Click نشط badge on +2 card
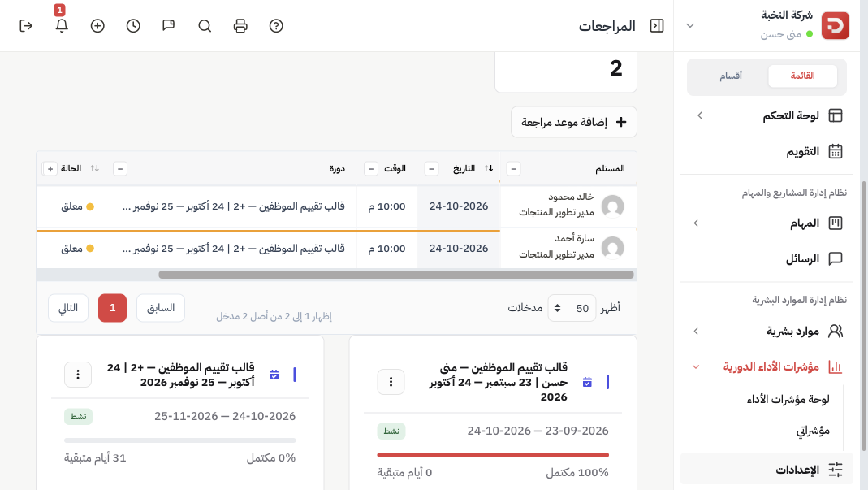The image size is (868, 490). (x=78, y=416)
